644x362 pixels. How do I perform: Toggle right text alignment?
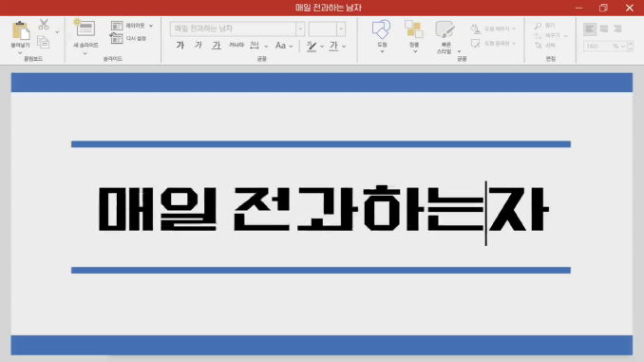(x=617, y=29)
